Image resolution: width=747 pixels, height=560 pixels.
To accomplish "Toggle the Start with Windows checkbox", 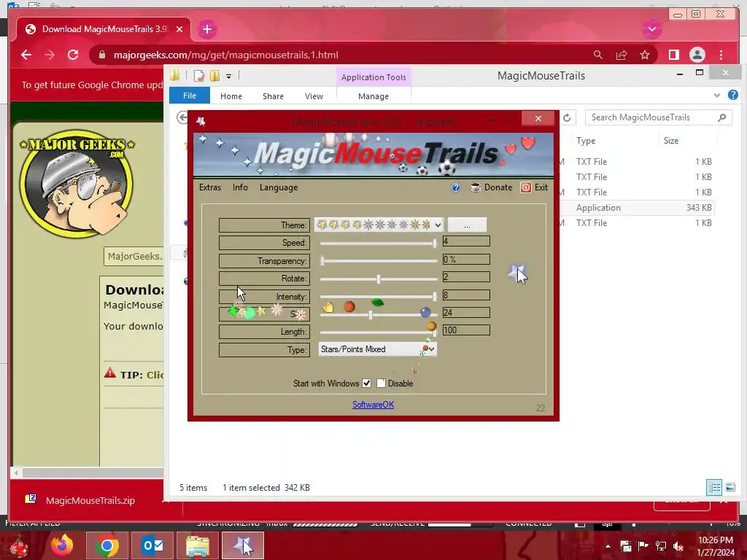I will [x=366, y=384].
